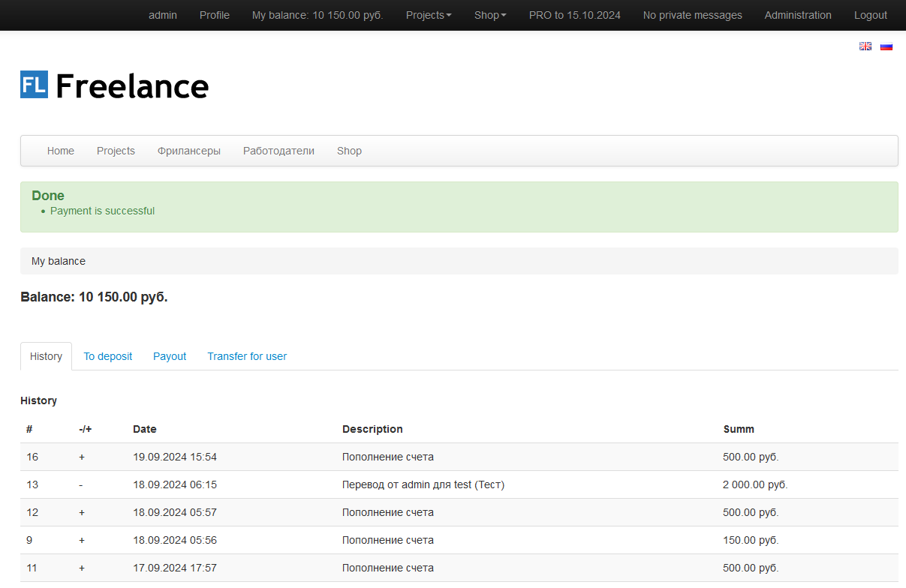Switch language with the English flag icon
906x588 pixels.
pos(865,46)
